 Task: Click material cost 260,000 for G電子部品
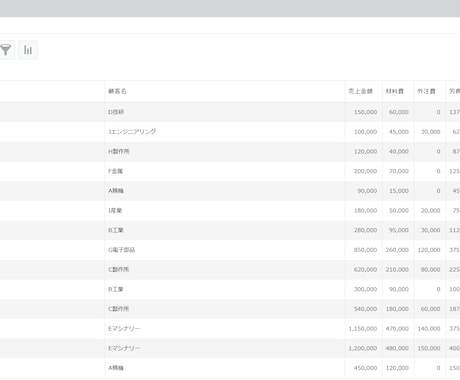tap(397, 250)
